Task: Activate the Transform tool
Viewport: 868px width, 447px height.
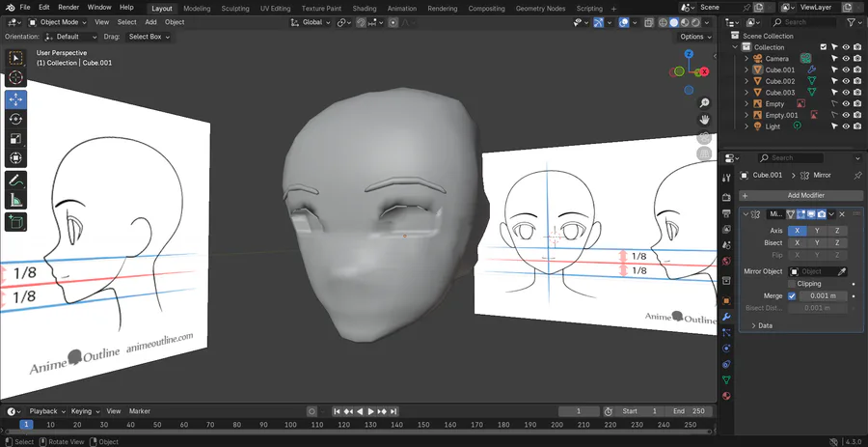Action: click(15, 158)
